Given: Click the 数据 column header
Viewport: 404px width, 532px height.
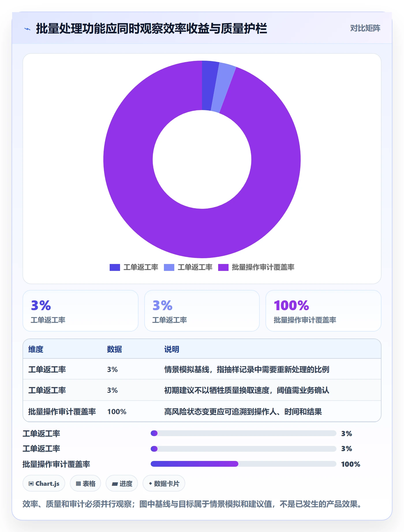Looking at the screenshot, I should [114, 349].
